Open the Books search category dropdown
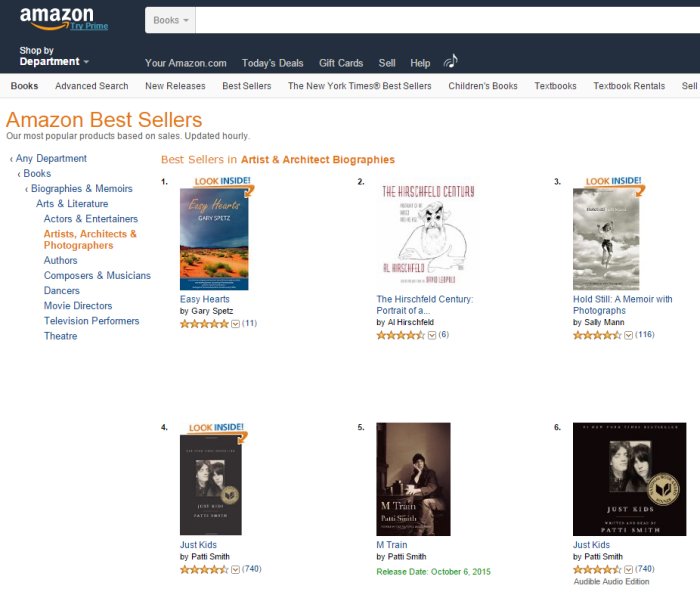The width and height of the screenshot is (700, 595). 173,20
